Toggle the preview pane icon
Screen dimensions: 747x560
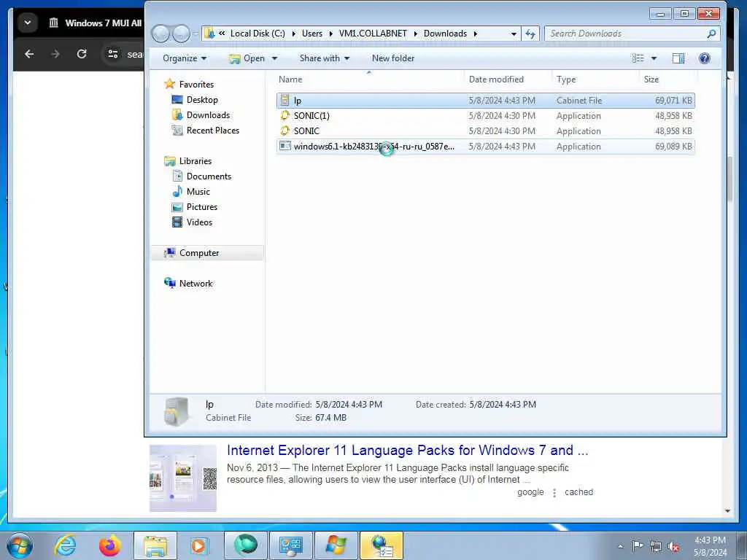678,58
